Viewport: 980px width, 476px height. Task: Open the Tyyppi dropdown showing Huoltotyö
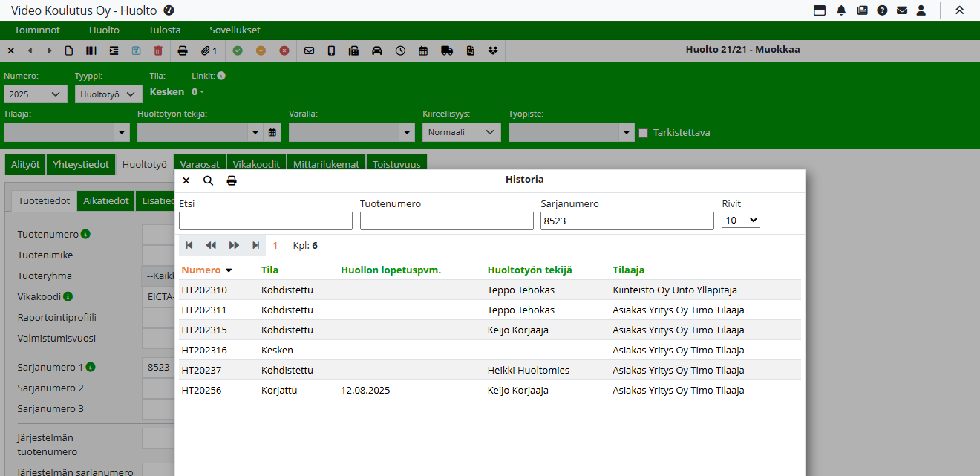(x=108, y=94)
